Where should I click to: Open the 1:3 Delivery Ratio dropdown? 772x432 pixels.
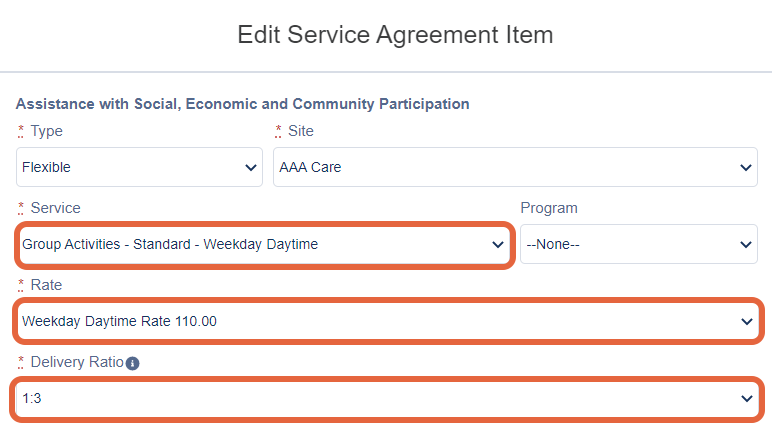pyautogui.click(x=388, y=399)
